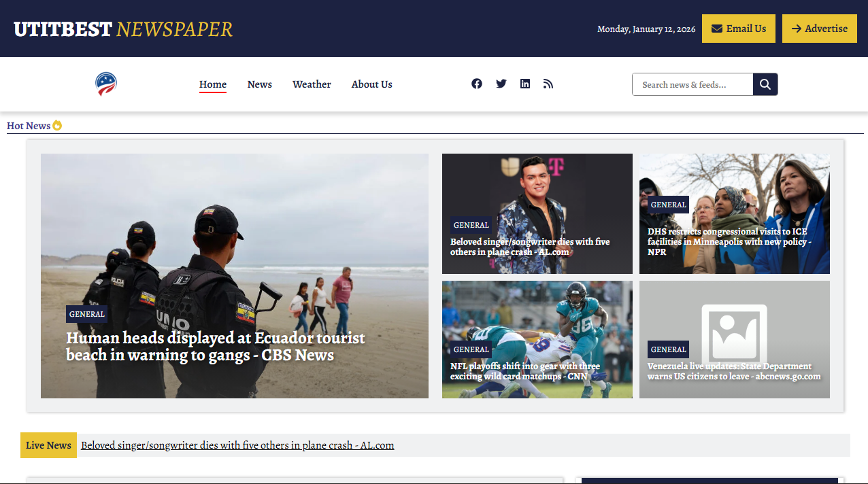Open the singer/songwriter plane crash card
The image size is (868, 484).
coord(530,247)
